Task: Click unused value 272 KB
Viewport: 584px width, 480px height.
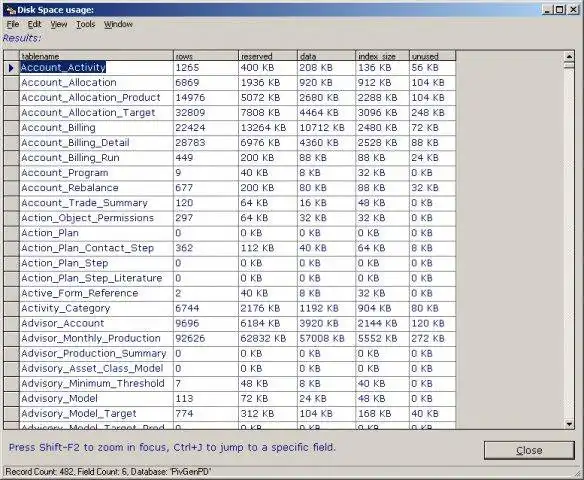Action: coord(428,338)
